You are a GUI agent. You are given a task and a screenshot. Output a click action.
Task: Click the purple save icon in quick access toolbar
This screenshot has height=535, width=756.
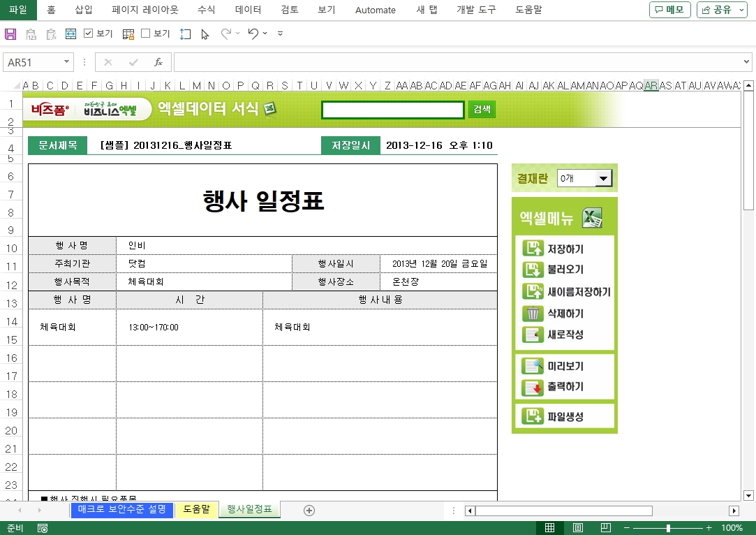pyautogui.click(x=10, y=34)
